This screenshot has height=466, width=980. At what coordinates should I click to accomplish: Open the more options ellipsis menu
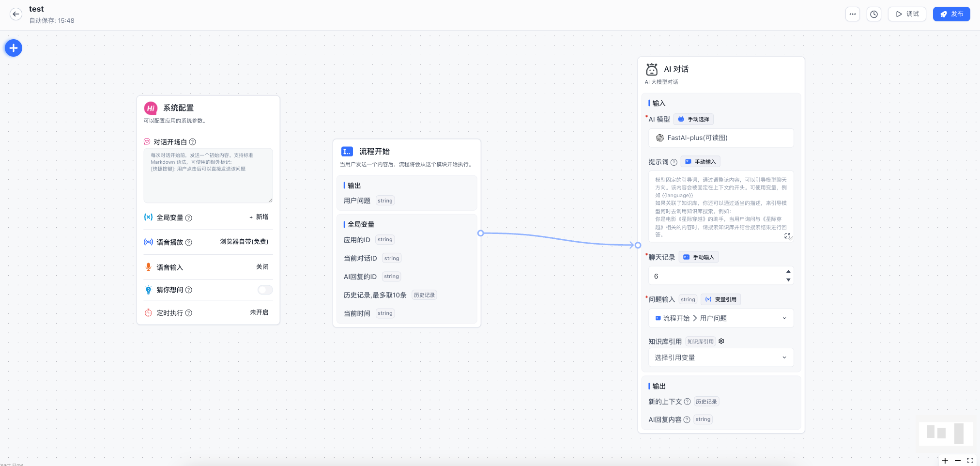pyautogui.click(x=853, y=14)
